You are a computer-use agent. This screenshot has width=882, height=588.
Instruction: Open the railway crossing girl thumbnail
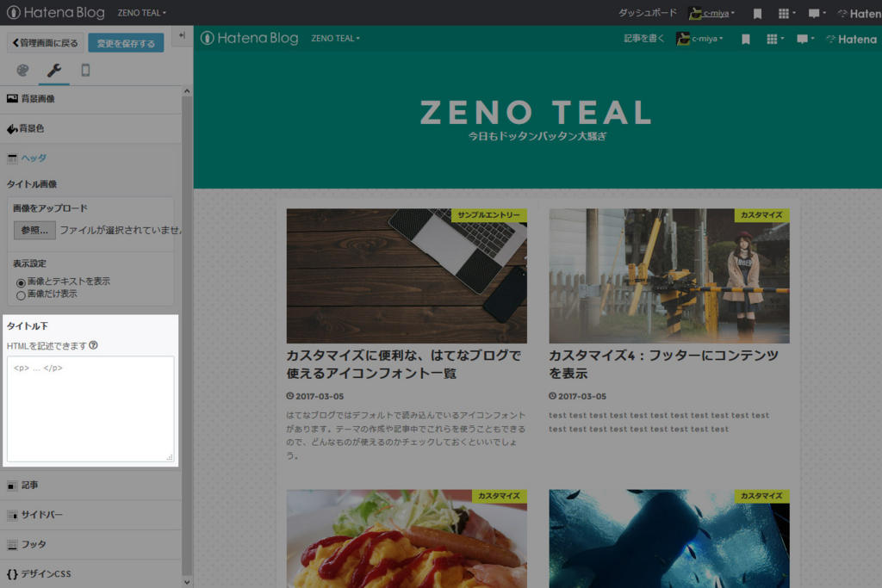point(669,276)
